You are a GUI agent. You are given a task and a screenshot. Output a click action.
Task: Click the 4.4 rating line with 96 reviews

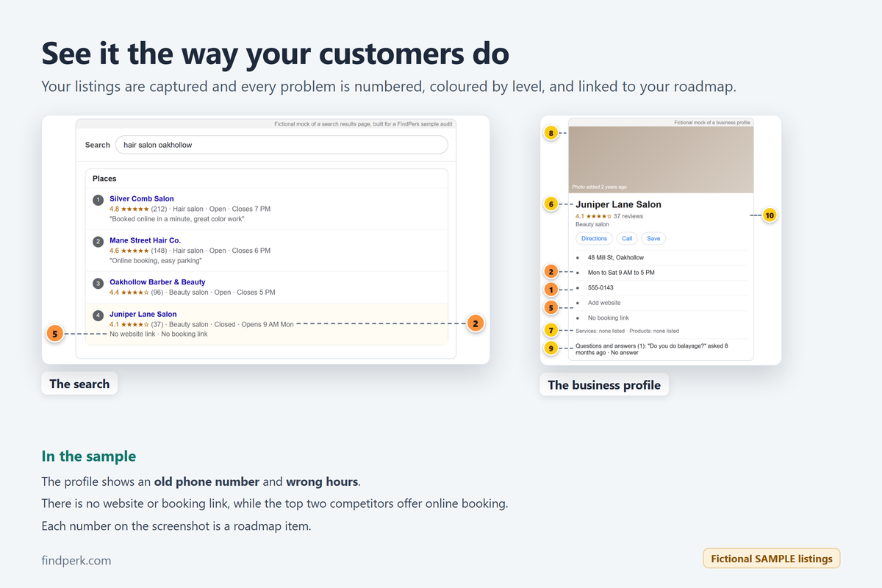(x=193, y=293)
